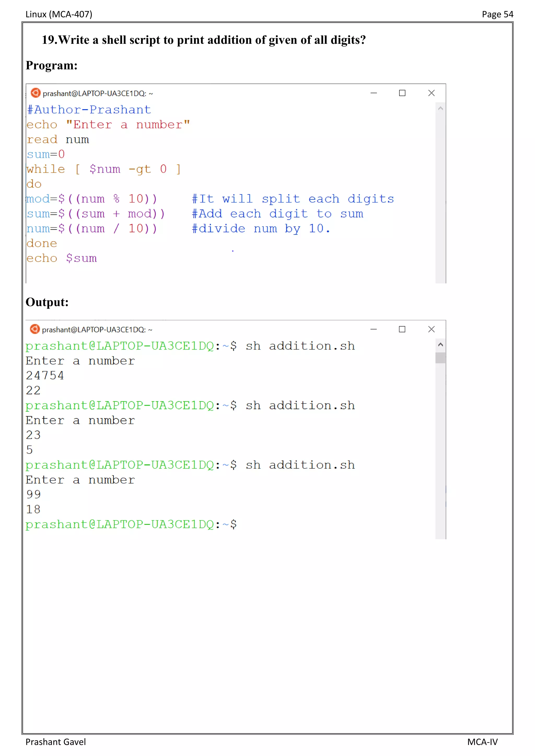This screenshot has width=535, height=756.
Task: Click the 'Prashant Gavel' footer text
Action: (x=56, y=742)
